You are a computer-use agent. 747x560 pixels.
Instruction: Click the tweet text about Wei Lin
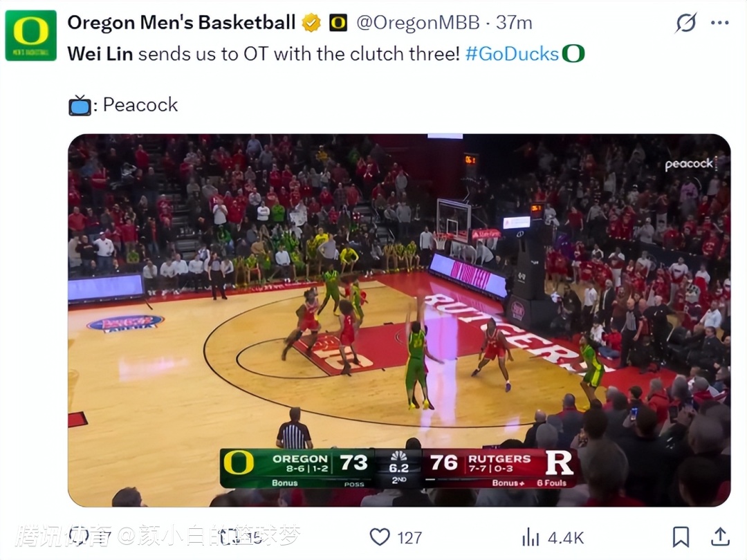pos(263,54)
